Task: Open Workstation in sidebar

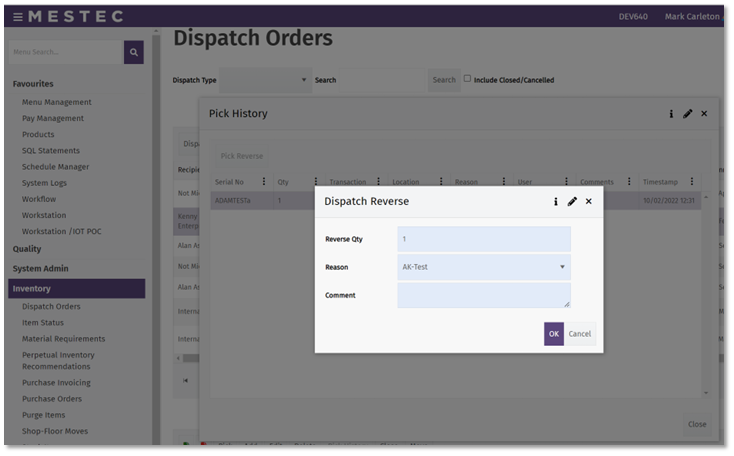Action: pos(44,215)
